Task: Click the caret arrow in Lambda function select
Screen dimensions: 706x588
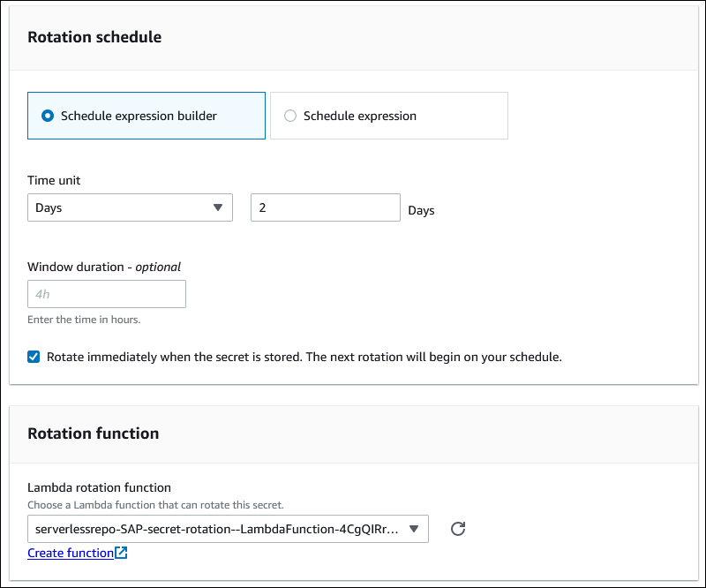Action: tap(414, 529)
